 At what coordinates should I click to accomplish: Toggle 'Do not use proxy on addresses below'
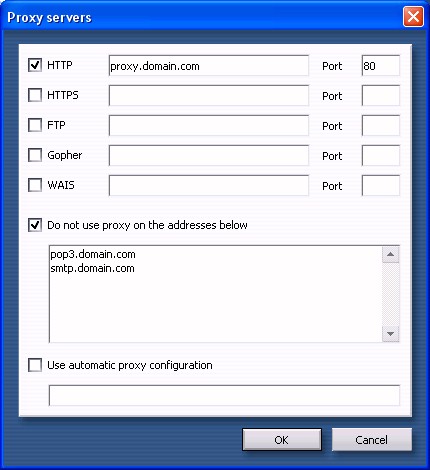(x=35, y=225)
